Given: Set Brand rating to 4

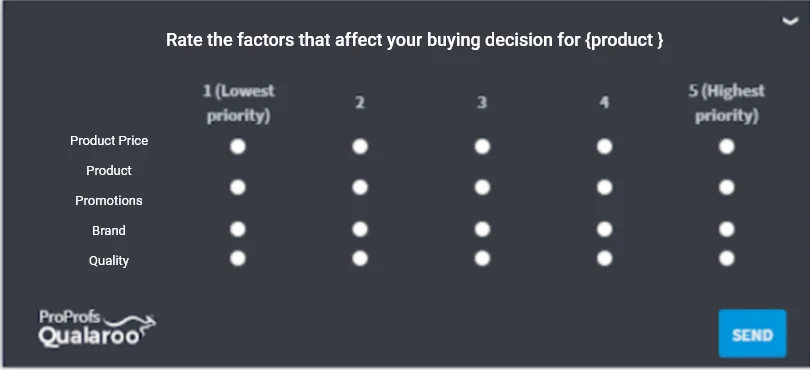Looking at the screenshot, I should point(604,229).
